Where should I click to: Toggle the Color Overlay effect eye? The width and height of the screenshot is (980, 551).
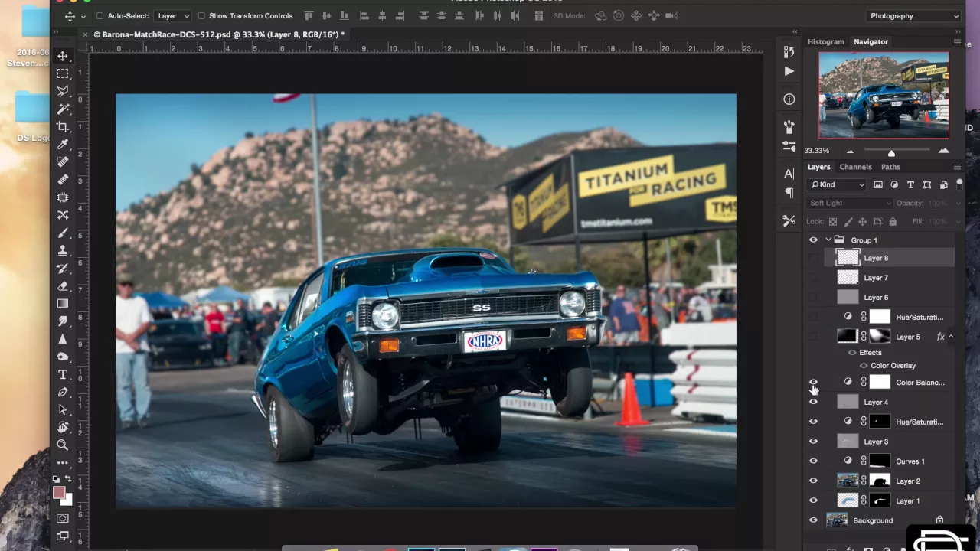(864, 366)
